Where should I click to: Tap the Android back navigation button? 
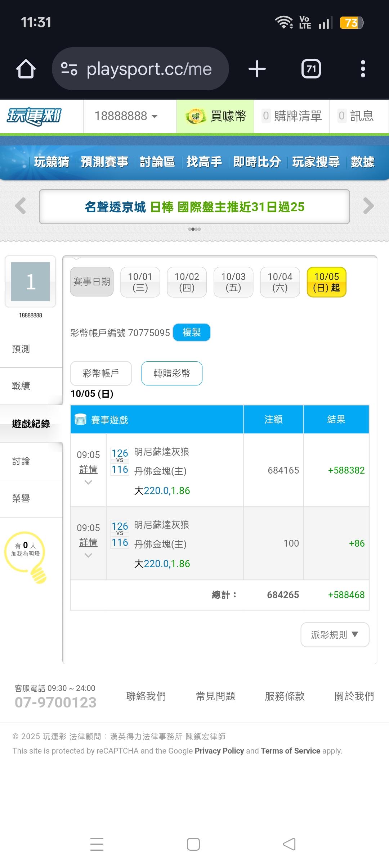289,844
